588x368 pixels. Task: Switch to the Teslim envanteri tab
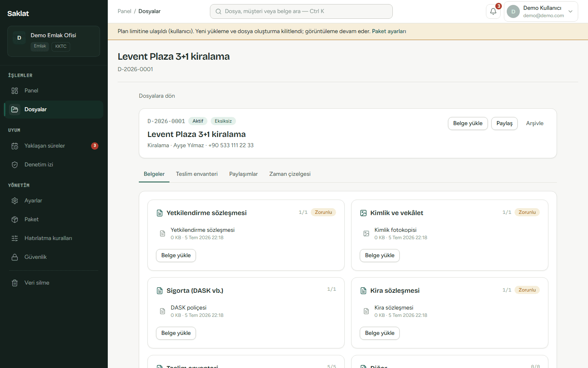click(x=197, y=174)
